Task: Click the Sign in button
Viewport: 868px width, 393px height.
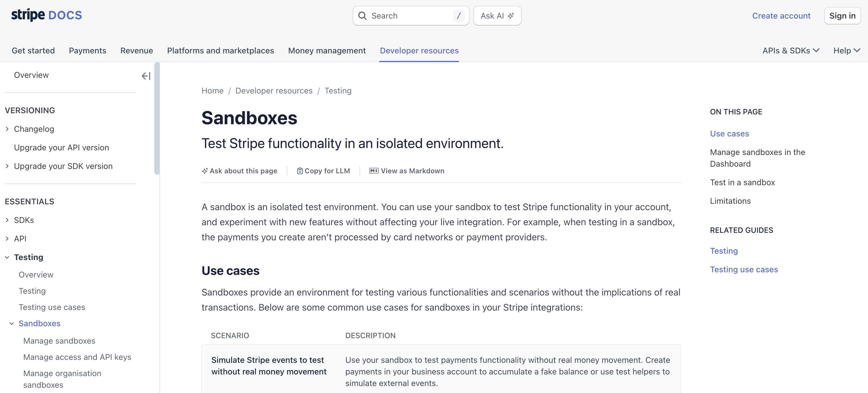Action: click(x=842, y=15)
